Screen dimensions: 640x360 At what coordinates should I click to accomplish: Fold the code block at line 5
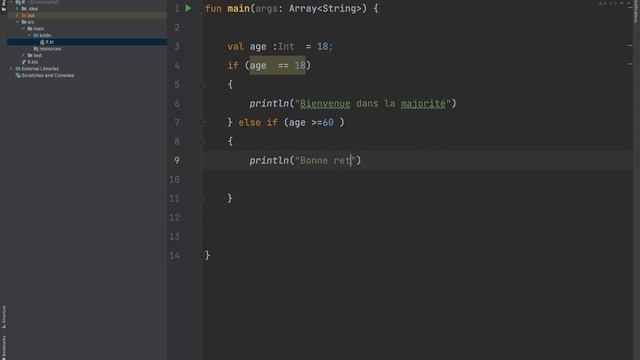(201, 84)
